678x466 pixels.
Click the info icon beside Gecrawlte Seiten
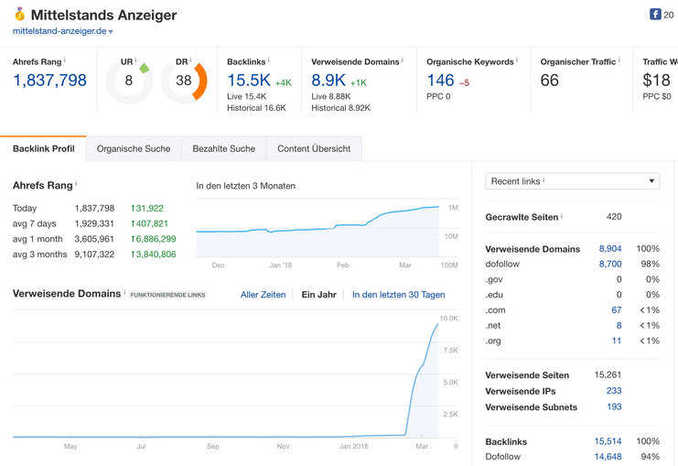[x=561, y=215]
